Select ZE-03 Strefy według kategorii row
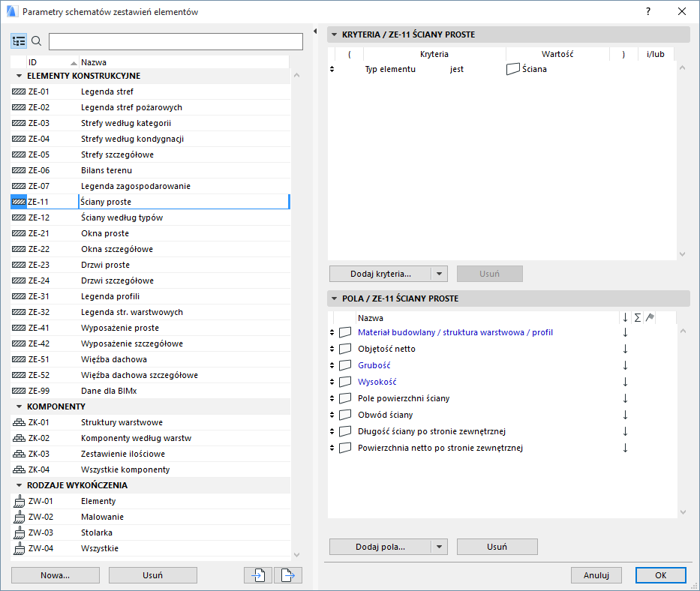 [x=151, y=123]
